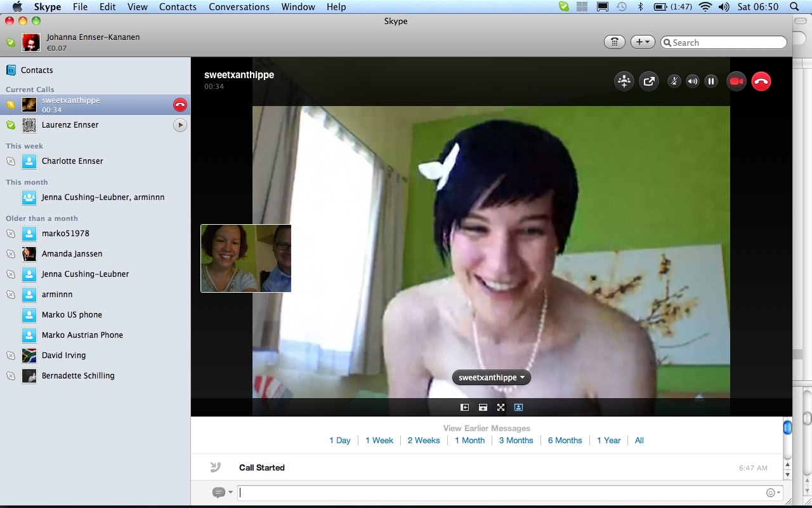Select Bernadette Schilling in the list
The height and width of the screenshot is (508, 812).
pyautogui.click(x=95, y=376)
